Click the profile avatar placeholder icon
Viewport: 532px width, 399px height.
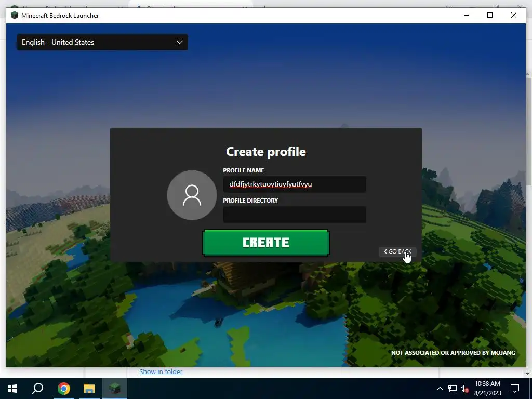[192, 195]
